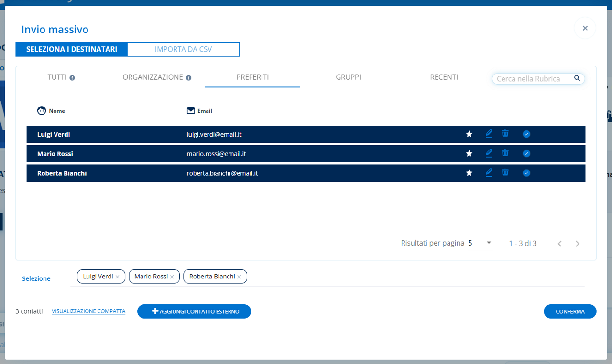
Task: Uncheck Roberta Bianchi selection mark
Action: click(526, 173)
